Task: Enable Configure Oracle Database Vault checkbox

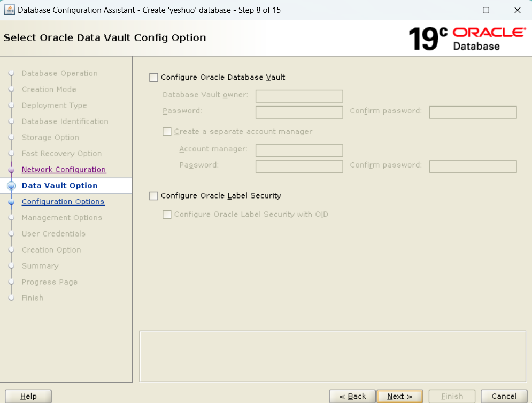Action: (x=153, y=78)
